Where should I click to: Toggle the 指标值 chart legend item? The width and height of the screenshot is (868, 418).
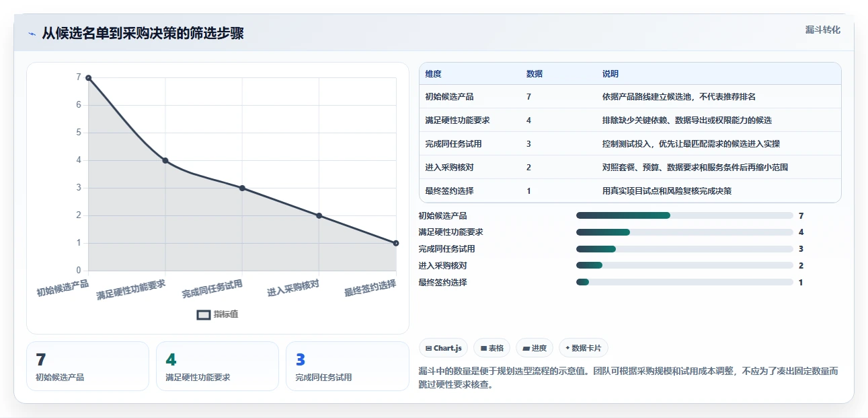click(218, 314)
